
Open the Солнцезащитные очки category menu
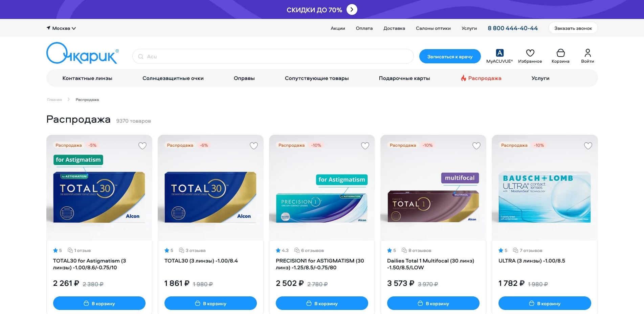(173, 78)
